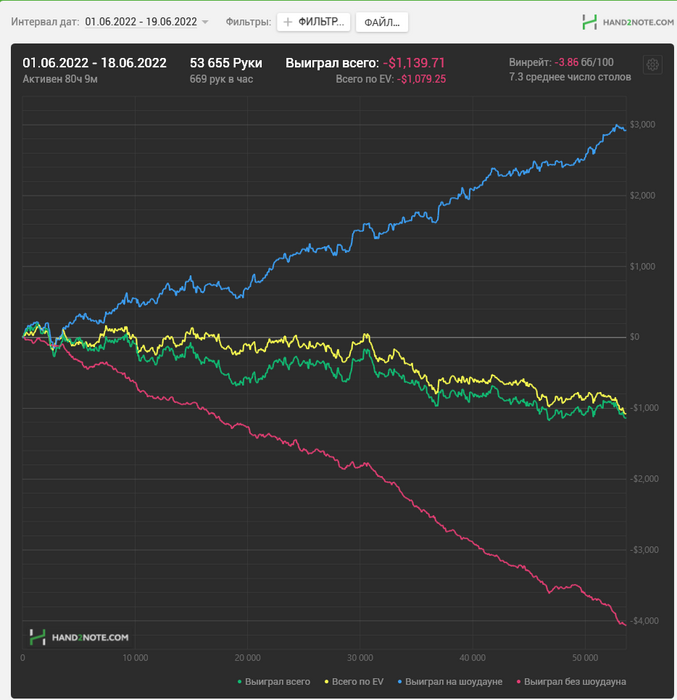Click the Hand2Note logo in top-right corner
The height and width of the screenshot is (700, 677).
point(628,22)
